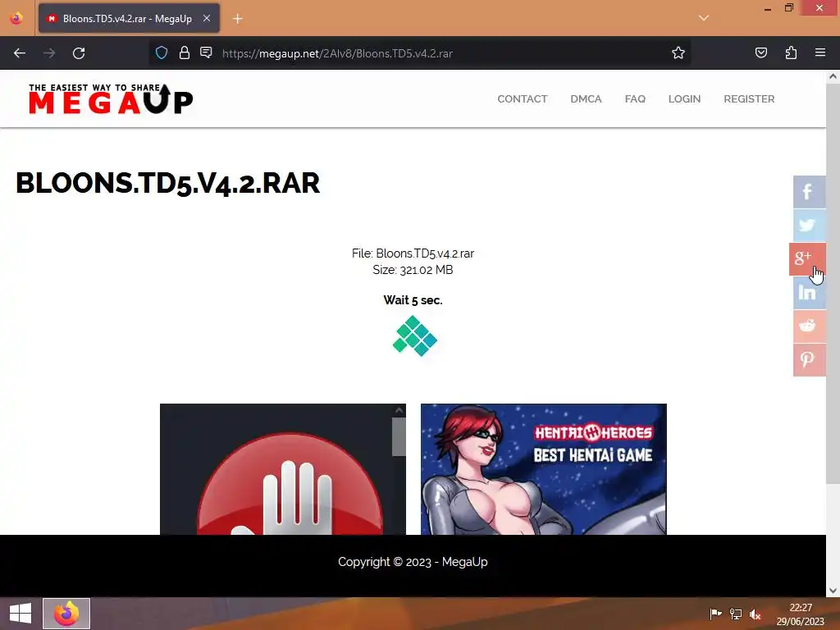Close the Bloons.TD5.v4.2.rar tab
This screenshot has width=840, height=630.
pyautogui.click(x=207, y=18)
